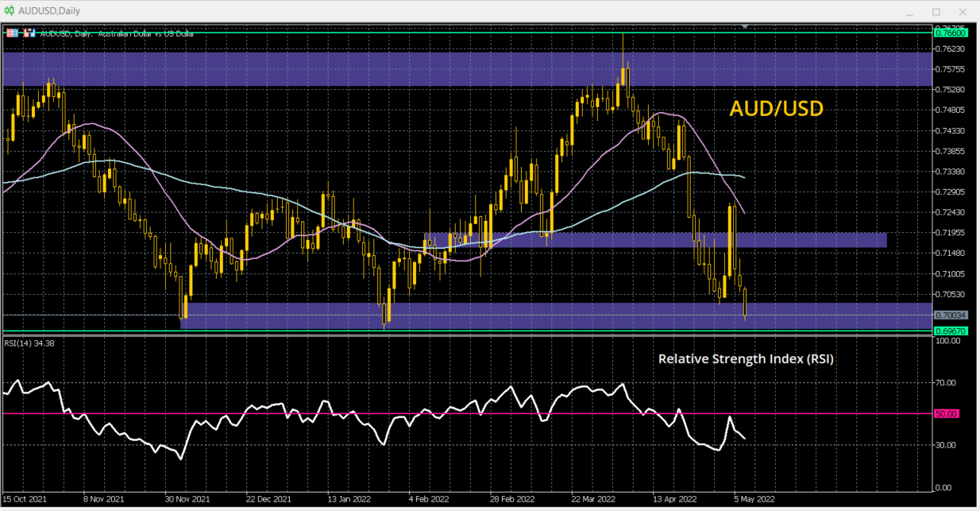
Task: Click the 5 May 2022 date label
Action: coord(755,501)
